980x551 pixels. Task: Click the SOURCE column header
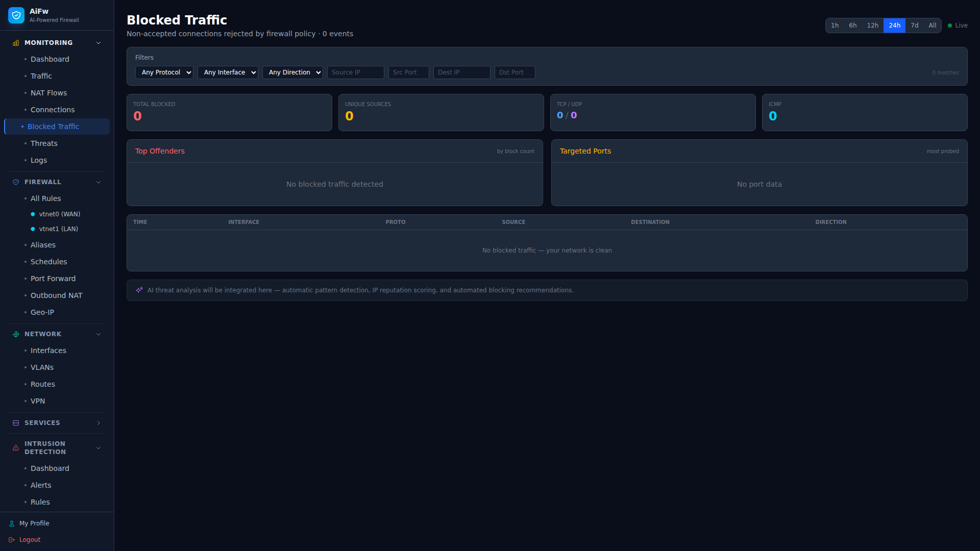[513, 222]
